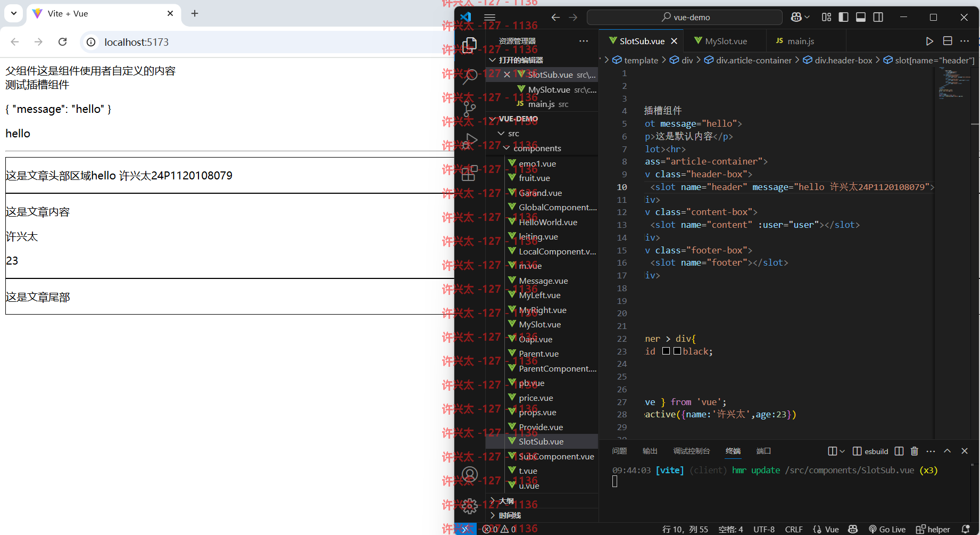Open the Run and Debug view
The image size is (980, 535).
click(x=469, y=141)
